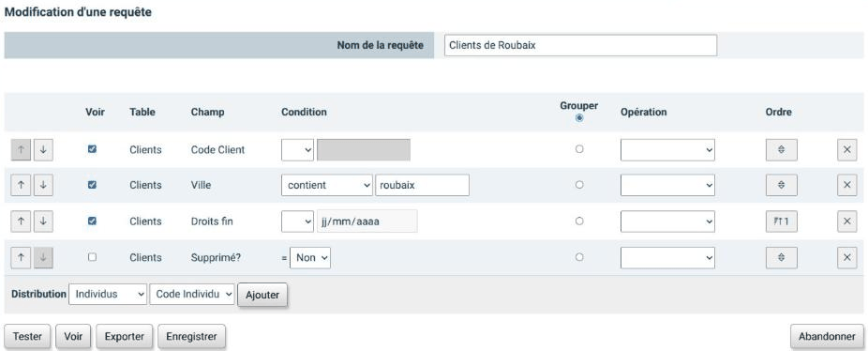The height and width of the screenshot is (351, 868).
Task: Move the Supprimé? row up
Action: pos(21,257)
